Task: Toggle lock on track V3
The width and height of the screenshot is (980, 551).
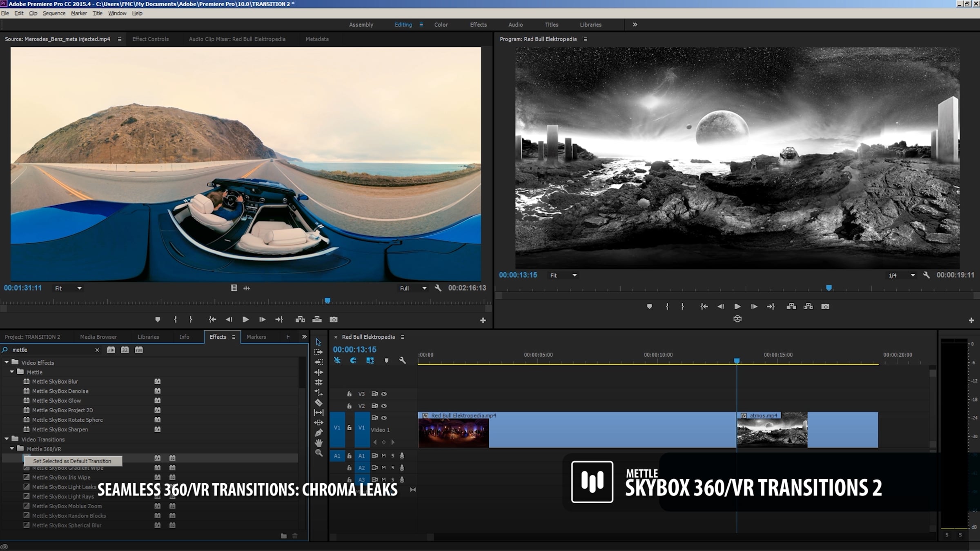Action: (x=349, y=394)
